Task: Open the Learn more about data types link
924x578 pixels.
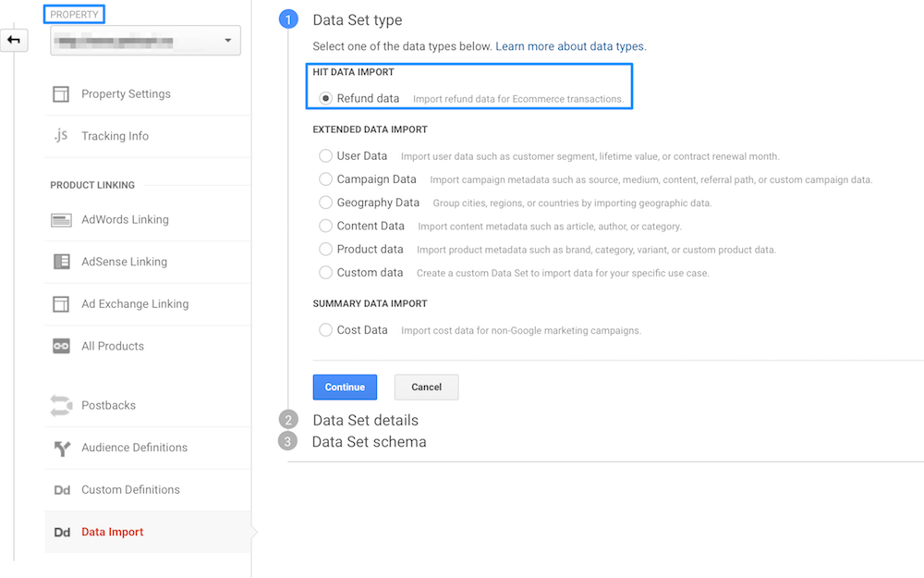Action: (570, 46)
